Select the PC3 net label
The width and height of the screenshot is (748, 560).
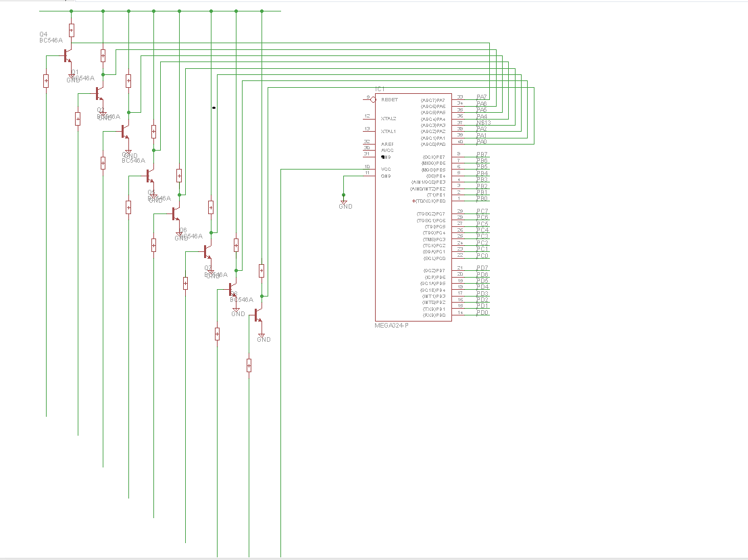[x=482, y=236]
